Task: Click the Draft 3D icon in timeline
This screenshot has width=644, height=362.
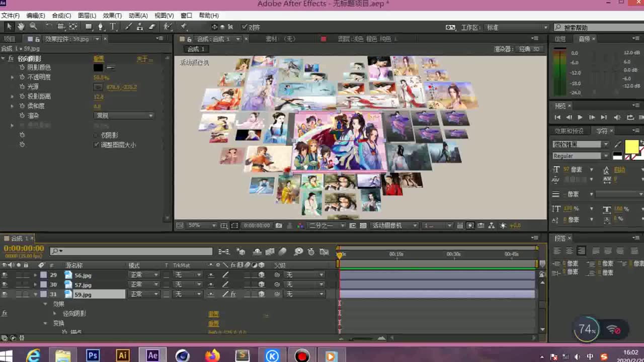Action: click(241, 251)
